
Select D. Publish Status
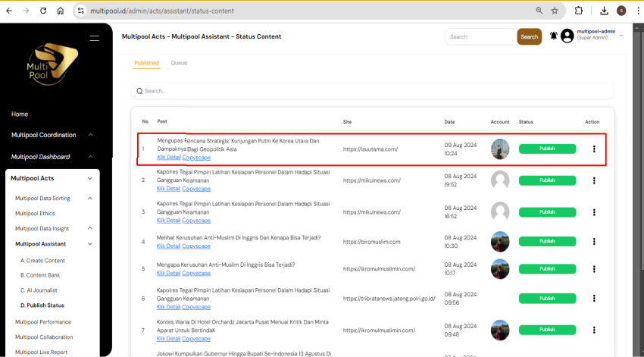pos(42,305)
